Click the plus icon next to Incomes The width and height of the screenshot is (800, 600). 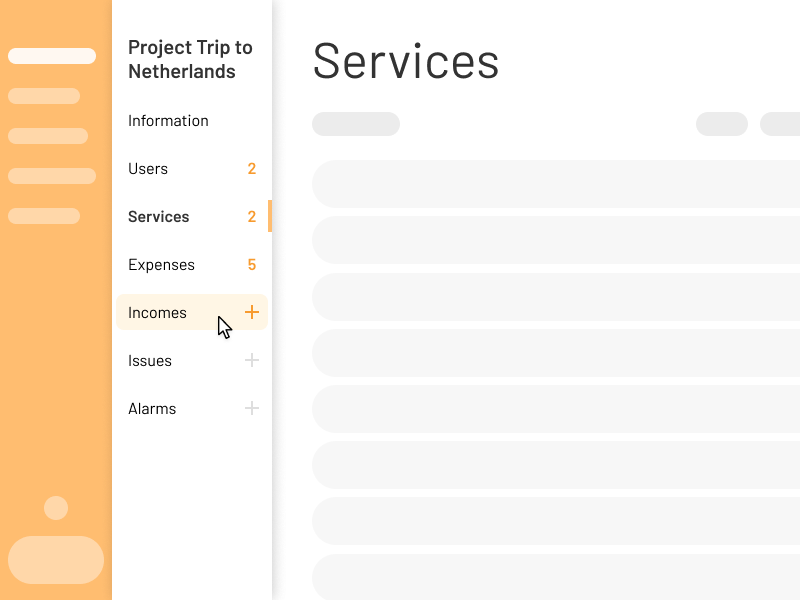pos(252,312)
